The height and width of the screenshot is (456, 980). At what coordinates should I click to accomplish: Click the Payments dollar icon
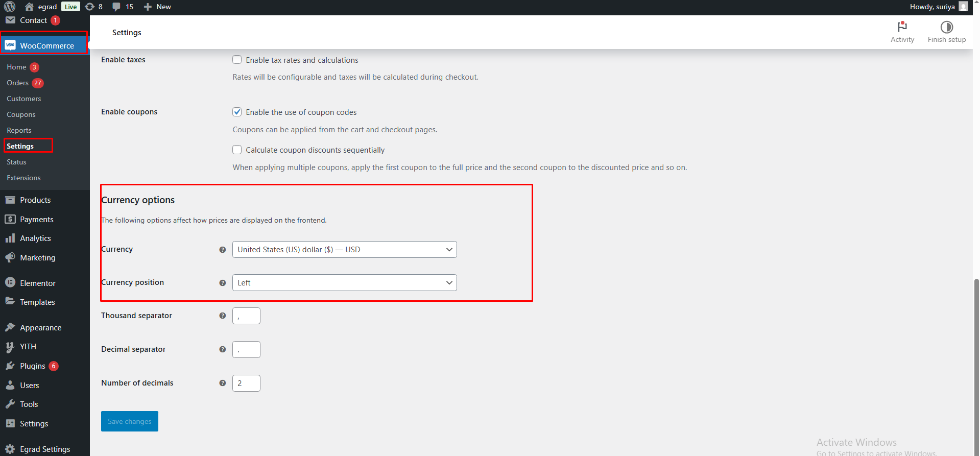click(10, 219)
